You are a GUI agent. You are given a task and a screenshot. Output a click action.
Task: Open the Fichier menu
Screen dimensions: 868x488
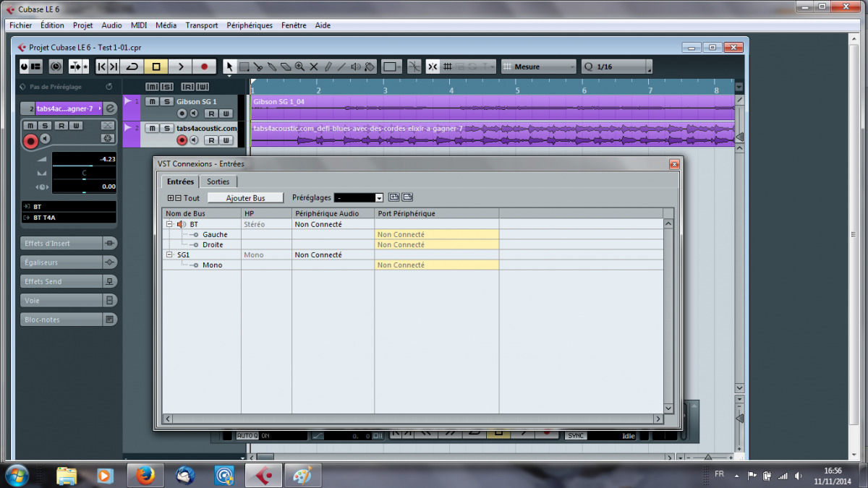[x=20, y=25]
